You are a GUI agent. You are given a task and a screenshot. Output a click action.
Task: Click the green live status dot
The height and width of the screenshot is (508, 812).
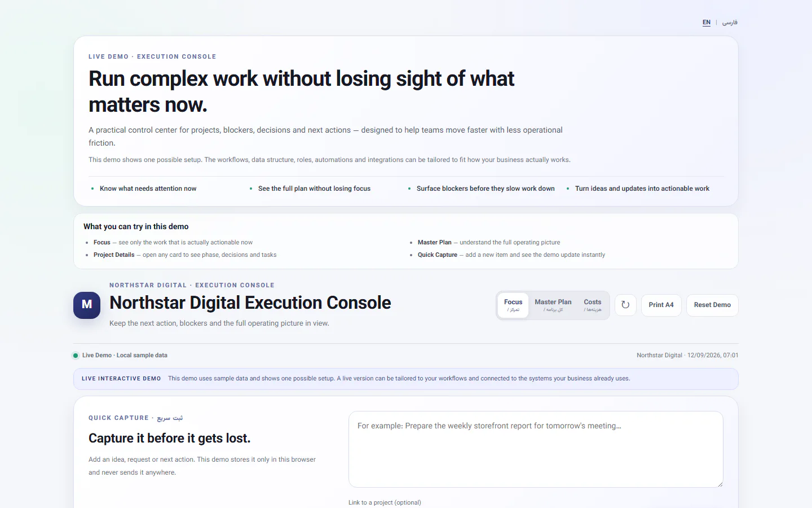(76, 356)
